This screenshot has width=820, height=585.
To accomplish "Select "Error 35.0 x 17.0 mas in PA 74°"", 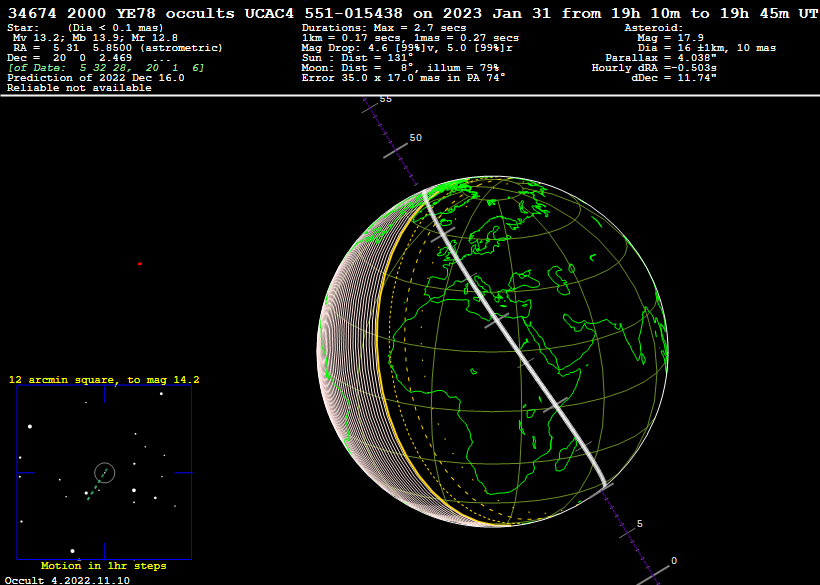I will pyautogui.click(x=404, y=77).
